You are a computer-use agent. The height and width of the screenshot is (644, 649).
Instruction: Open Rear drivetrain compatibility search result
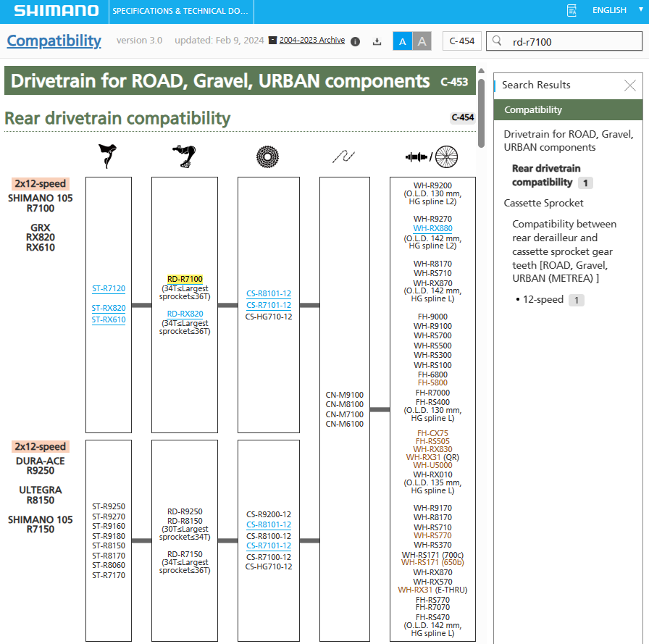(x=552, y=175)
